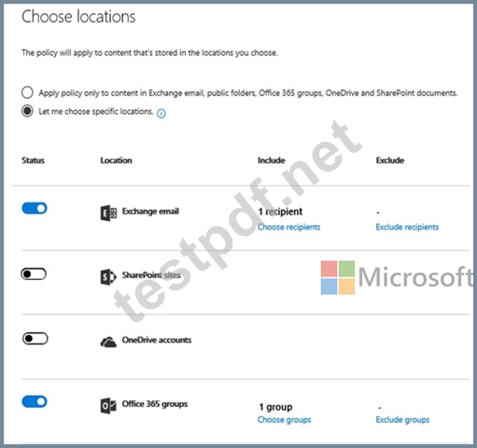
Task: Select Let me choose specific locations radio
Action: pos(27,111)
